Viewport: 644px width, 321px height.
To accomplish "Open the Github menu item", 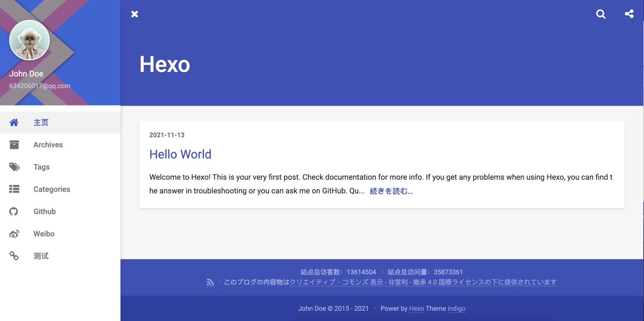I will [60, 212].
